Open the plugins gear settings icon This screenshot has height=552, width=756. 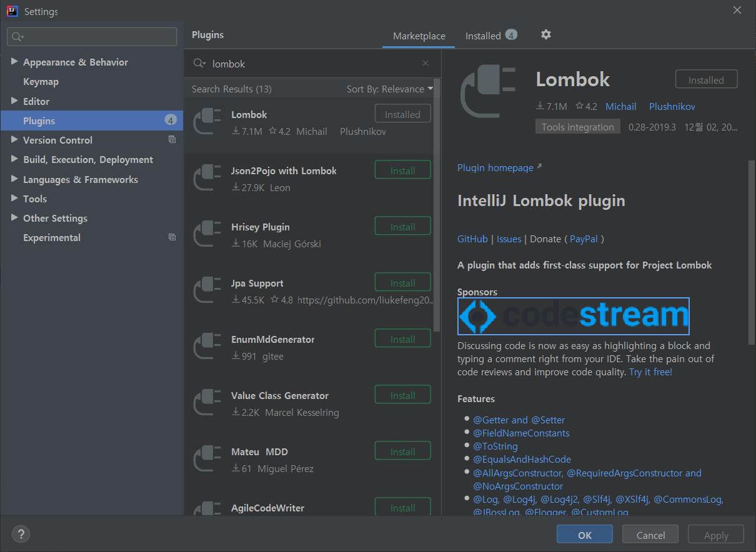(x=545, y=34)
